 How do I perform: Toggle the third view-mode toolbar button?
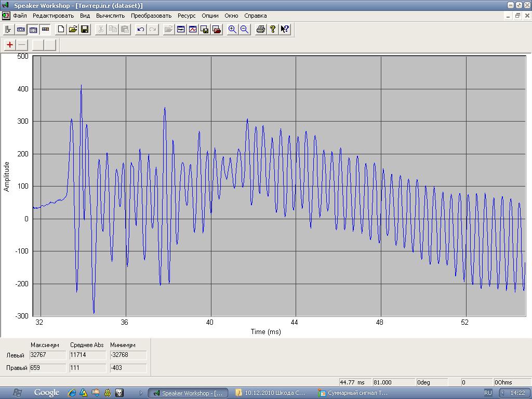click(x=33, y=30)
